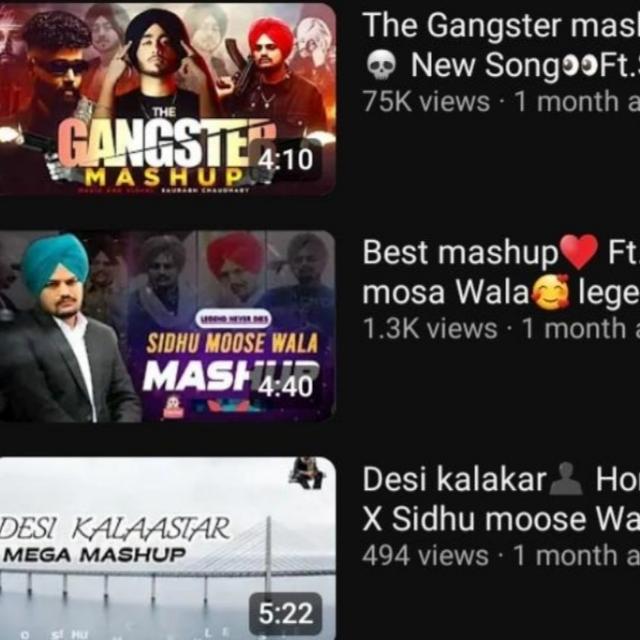Open The Gangster Mashup video thumbnail

click(x=167, y=100)
